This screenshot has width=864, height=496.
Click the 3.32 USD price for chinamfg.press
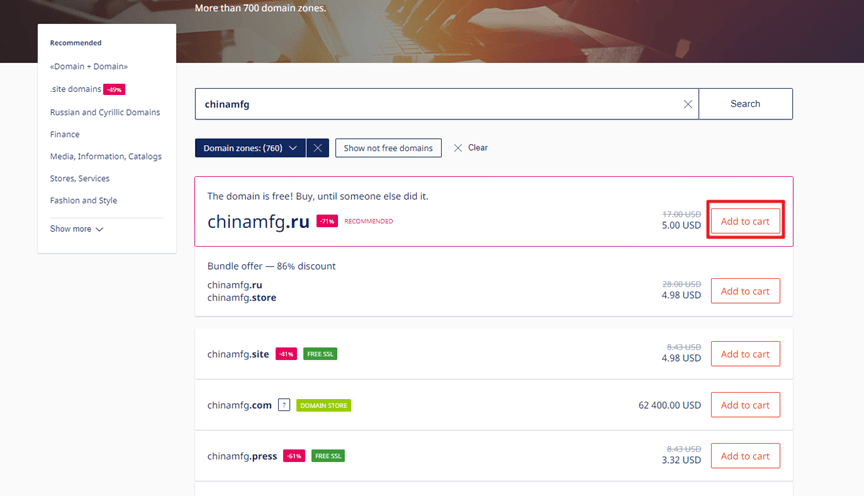point(681,460)
